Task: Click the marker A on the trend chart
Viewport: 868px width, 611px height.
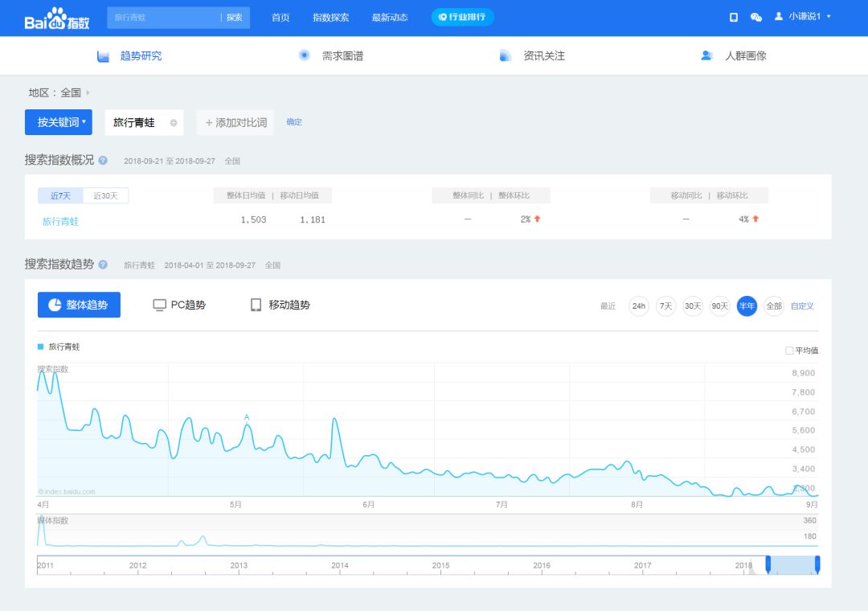Action: coord(247,418)
